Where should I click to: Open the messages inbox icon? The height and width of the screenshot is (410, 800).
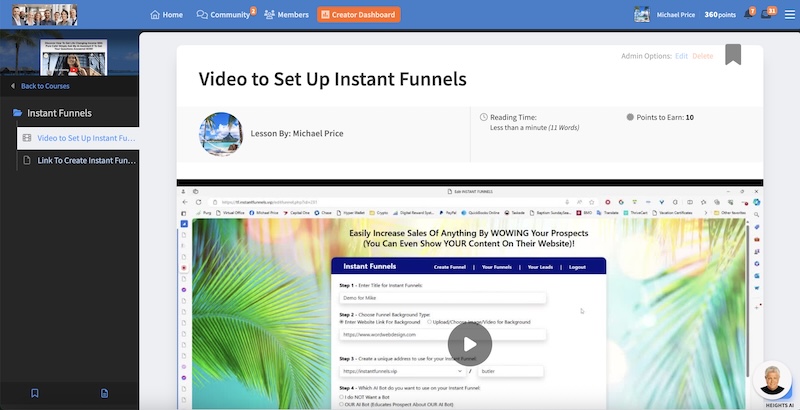[766, 14]
